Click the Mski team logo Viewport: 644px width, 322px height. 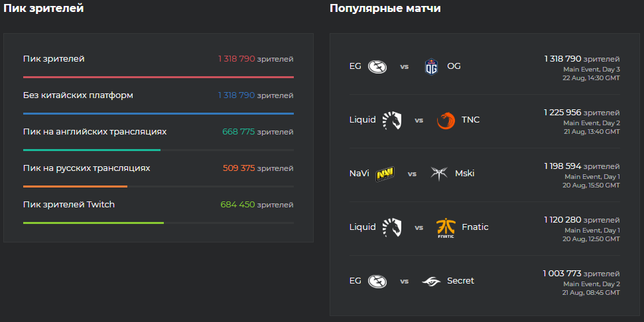tap(439, 174)
